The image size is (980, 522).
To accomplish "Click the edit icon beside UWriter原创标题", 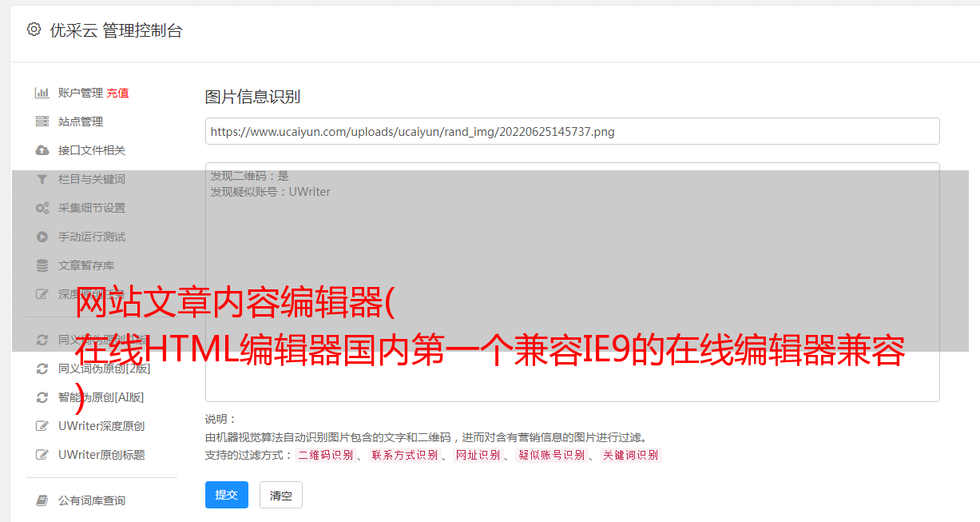I will point(42,455).
